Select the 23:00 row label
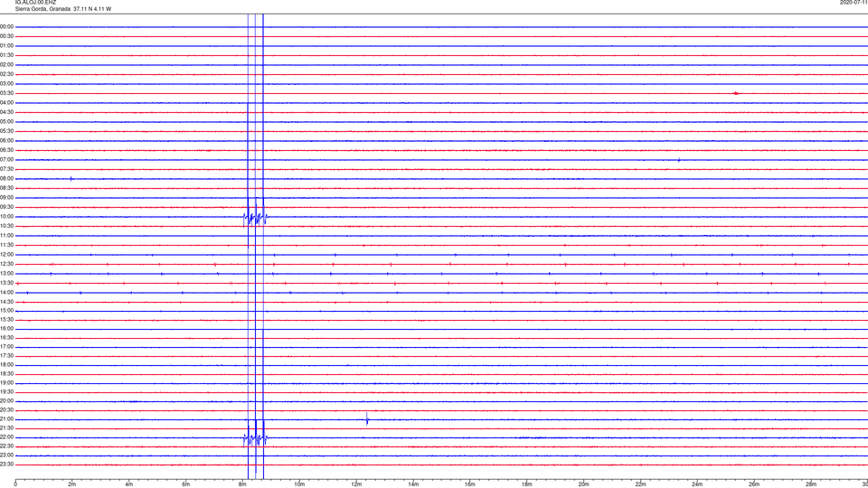Image resolution: width=868 pixels, height=488 pixels. click(7, 455)
